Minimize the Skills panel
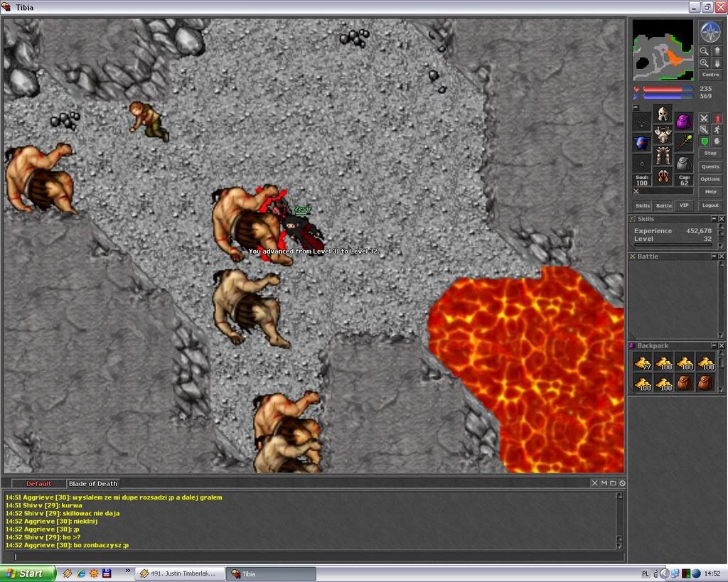The width and height of the screenshot is (728, 582). (714, 219)
